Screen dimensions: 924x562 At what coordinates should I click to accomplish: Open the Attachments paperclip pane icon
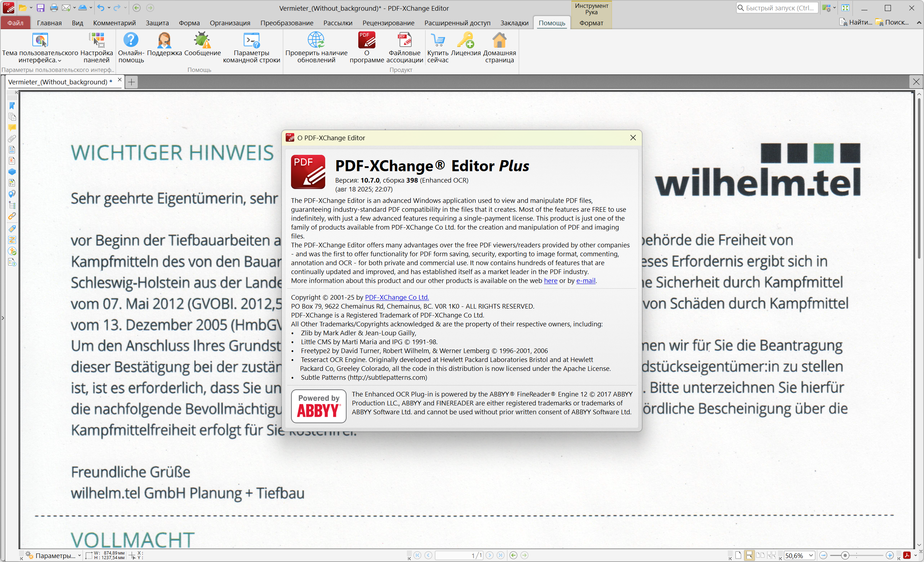(12, 139)
